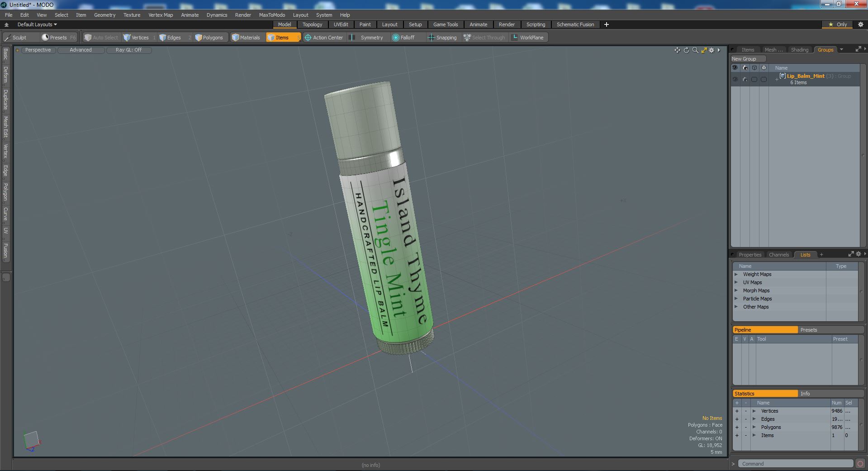Open the Perspective view type button

coord(38,50)
